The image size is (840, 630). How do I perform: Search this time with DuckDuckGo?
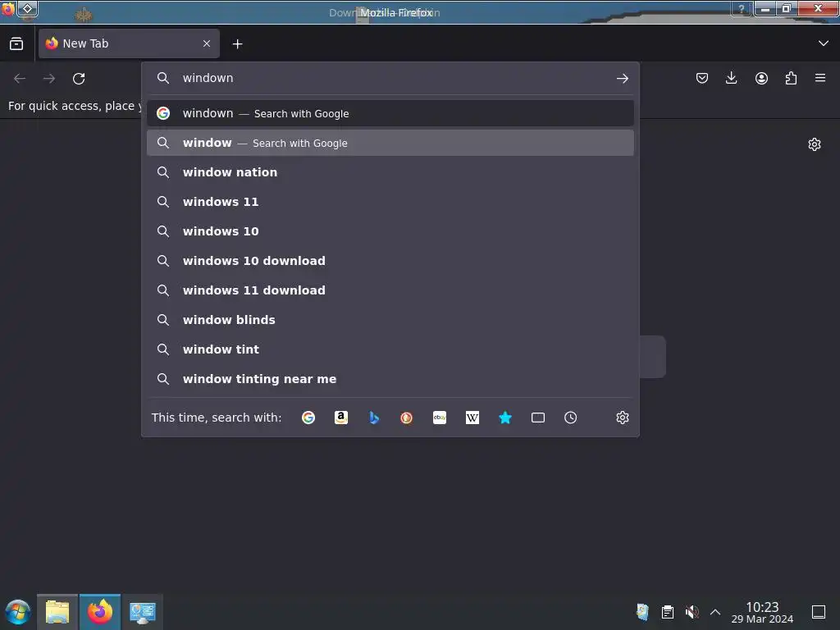pos(407,418)
